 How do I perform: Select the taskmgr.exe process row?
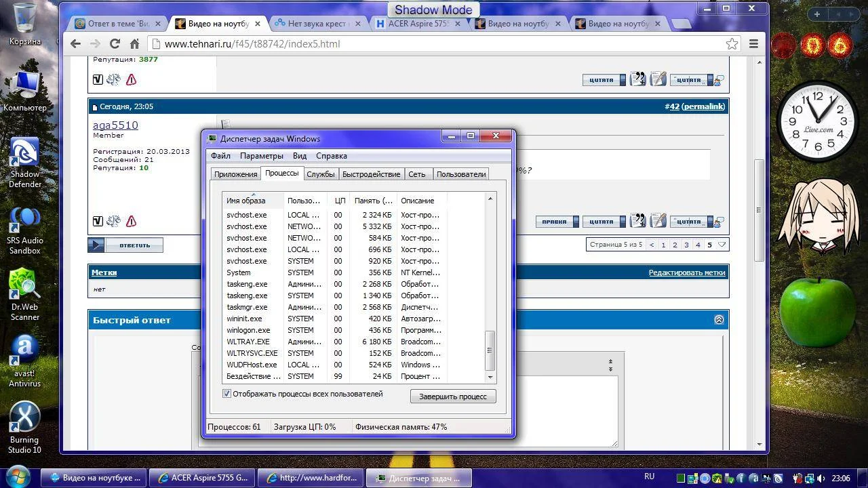click(247, 307)
